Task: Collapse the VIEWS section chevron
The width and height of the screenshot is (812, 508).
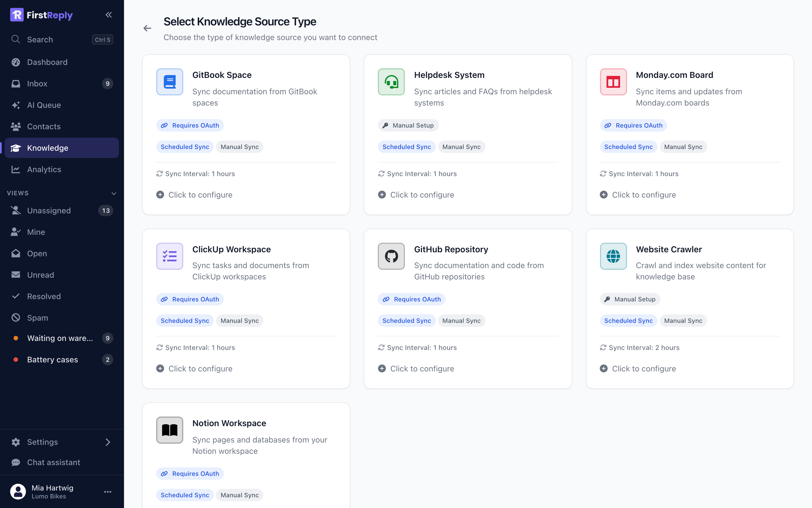Action: 114,194
